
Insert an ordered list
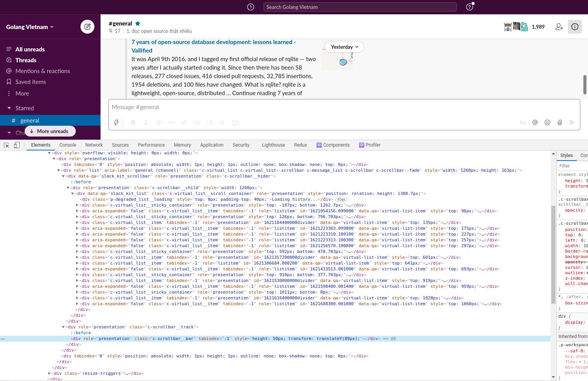click(197, 122)
